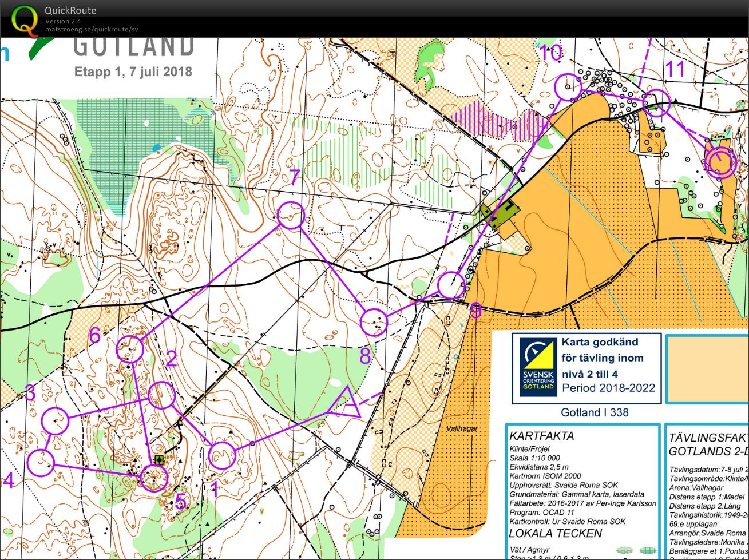Click the gray GOTLAND heading above the date

tap(133, 47)
